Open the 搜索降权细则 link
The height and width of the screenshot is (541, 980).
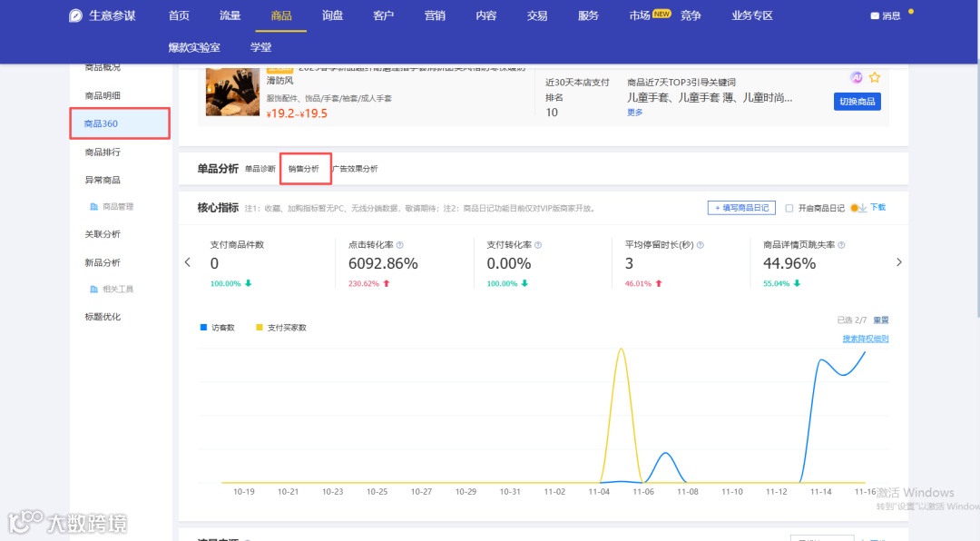(865, 339)
